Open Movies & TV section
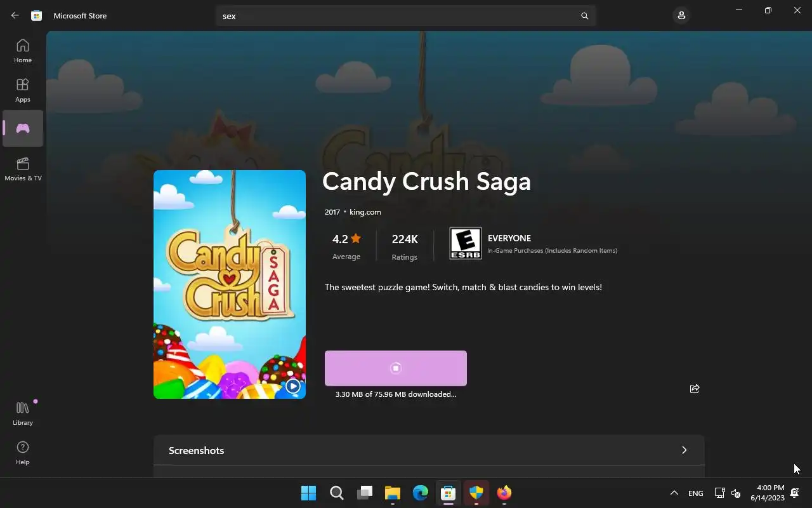 23,169
